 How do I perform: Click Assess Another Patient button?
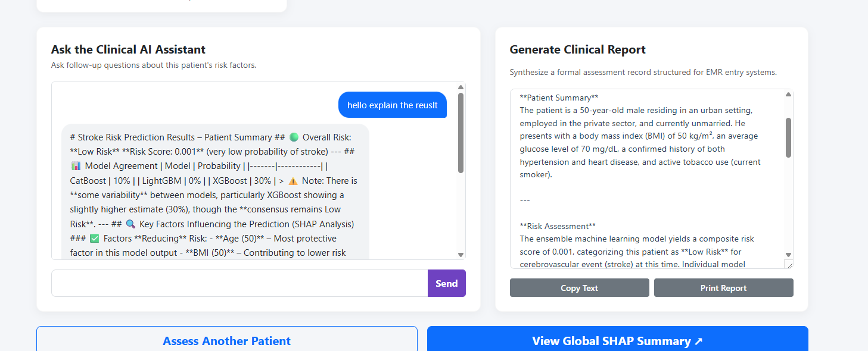click(227, 340)
